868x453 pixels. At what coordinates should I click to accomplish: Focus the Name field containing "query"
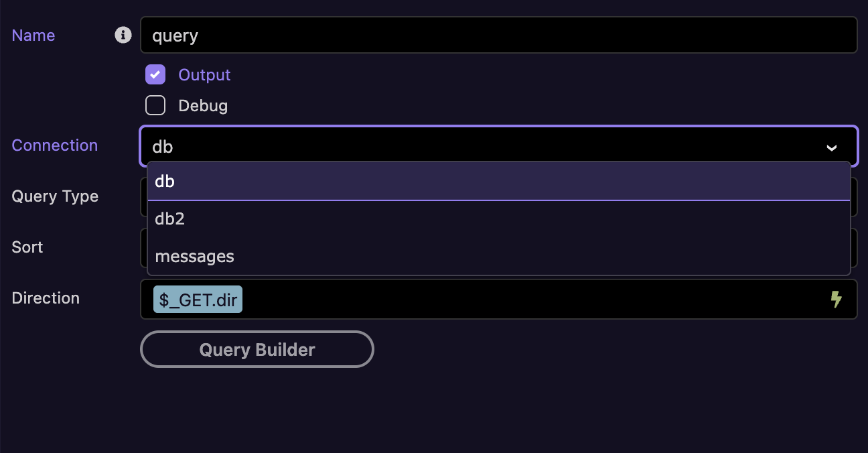click(499, 35)
